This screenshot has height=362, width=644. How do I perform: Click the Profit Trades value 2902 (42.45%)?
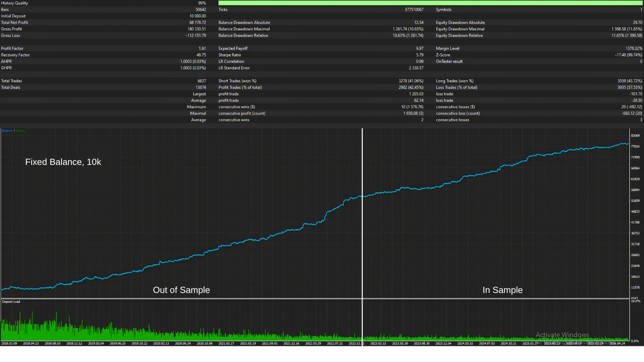tap(411, 87)
